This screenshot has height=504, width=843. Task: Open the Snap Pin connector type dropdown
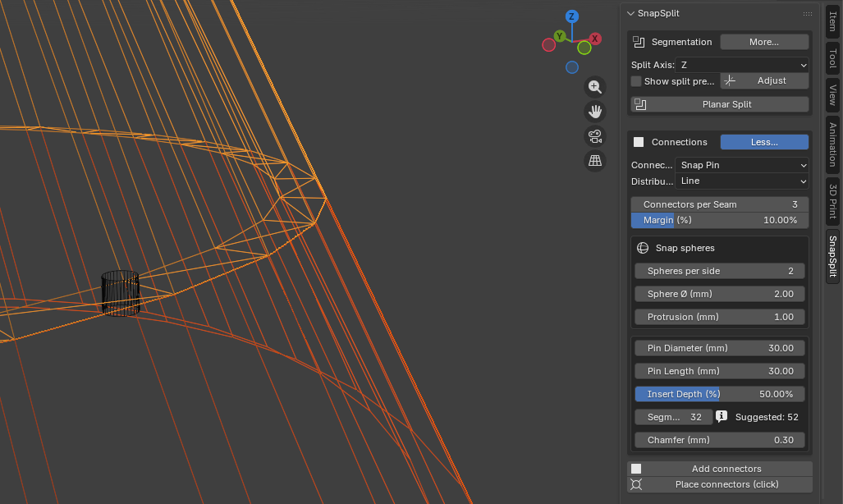click(x=743, y=165)
